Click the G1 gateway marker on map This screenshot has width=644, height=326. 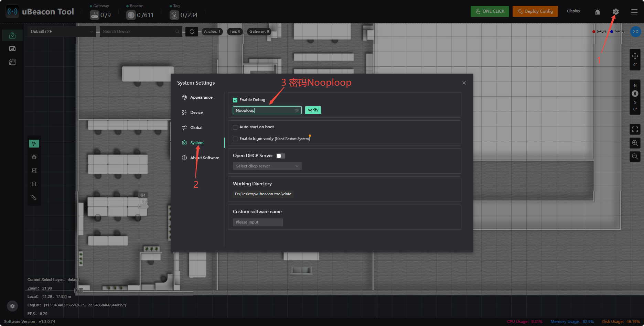tap(143, 201)
